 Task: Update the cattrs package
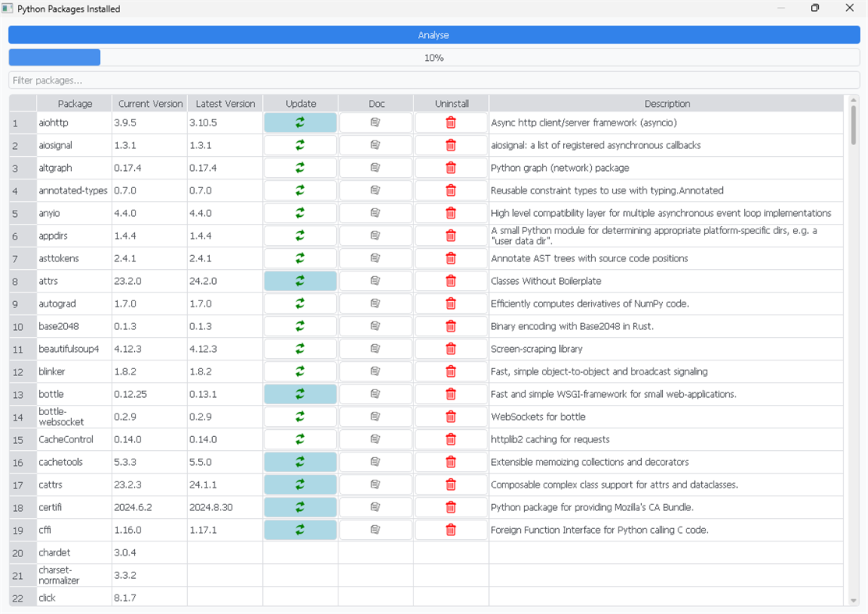[x=300, y=484]
